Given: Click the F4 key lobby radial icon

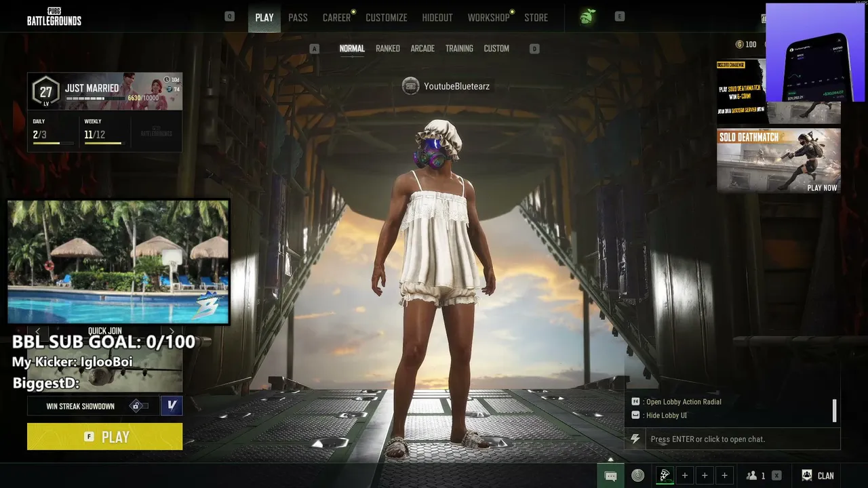Looking at the screenshot, I should tap(635, 402).
